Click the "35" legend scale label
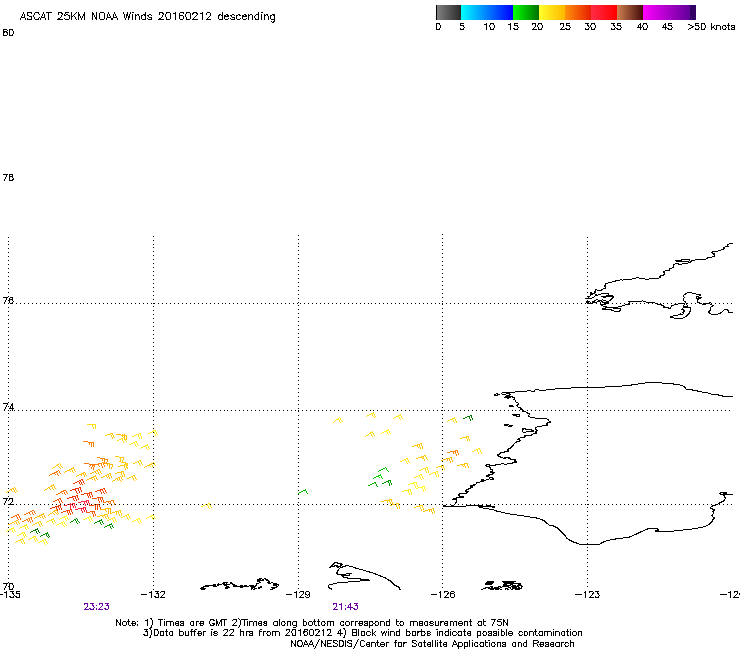Image resolution: width=740 pixels, height=650 pixels. tap(616, 27)
